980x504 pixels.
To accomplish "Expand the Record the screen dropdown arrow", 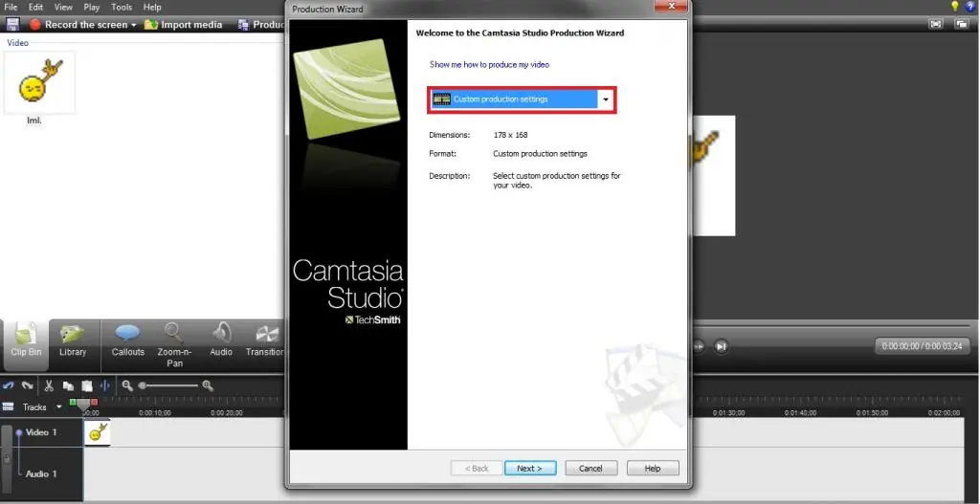I will coord(133,25).
